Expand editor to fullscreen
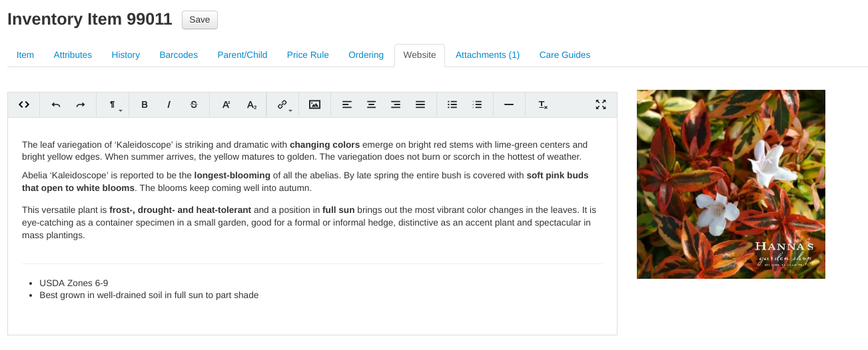The image size is (868, 350). click(x=601, y=104)
